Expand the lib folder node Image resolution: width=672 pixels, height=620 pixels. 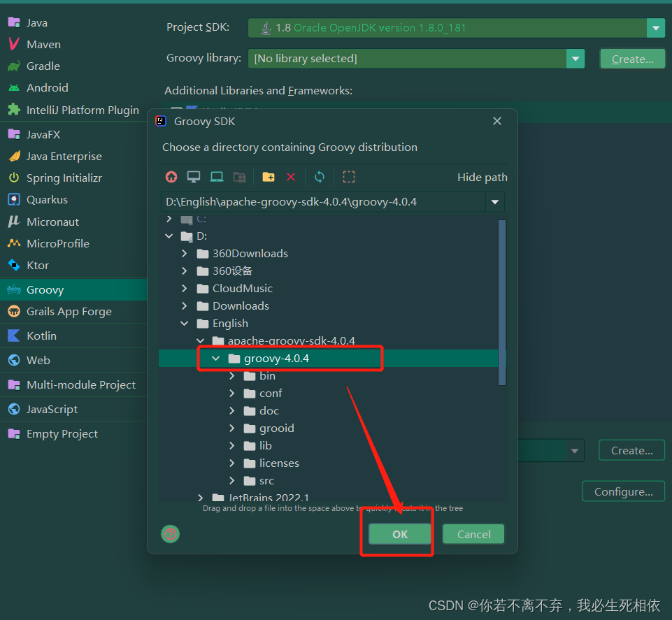(x=232, y=446)
